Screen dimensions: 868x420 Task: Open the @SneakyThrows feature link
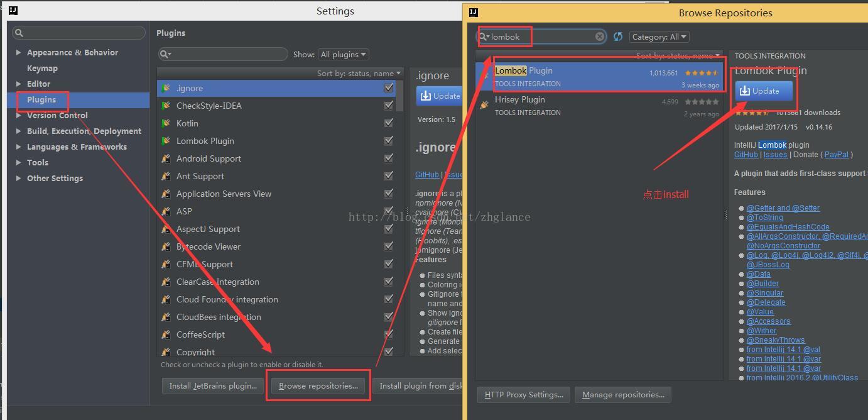click(776, 340)
